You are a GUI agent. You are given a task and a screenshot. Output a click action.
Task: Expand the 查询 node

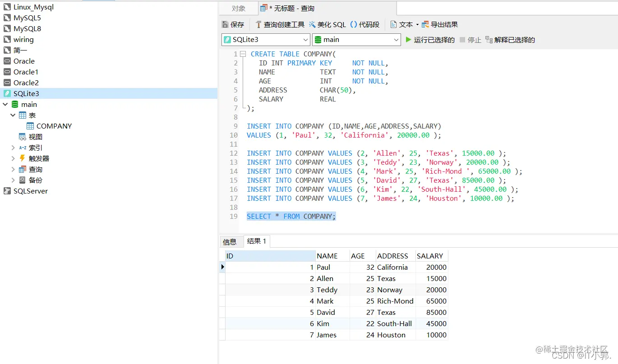point(13,170)
